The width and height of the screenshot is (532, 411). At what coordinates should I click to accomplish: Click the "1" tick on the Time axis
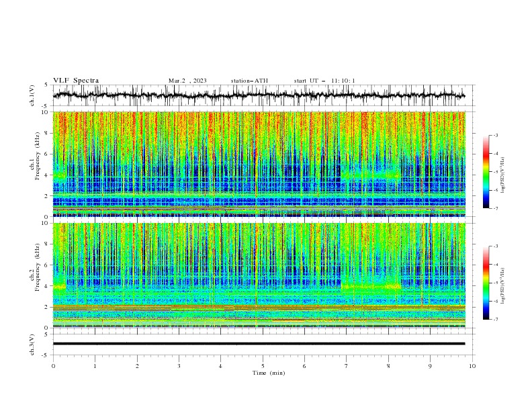tap(95, 366)
